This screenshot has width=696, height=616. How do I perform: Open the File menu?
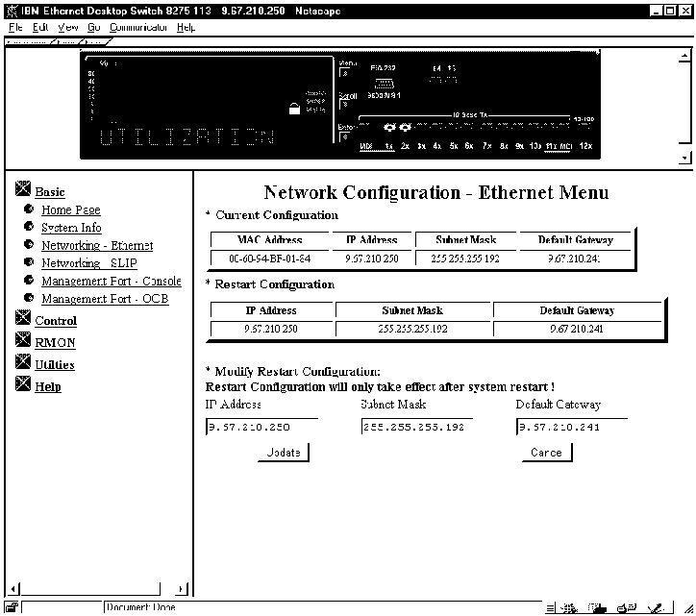[x=15, y=28]
